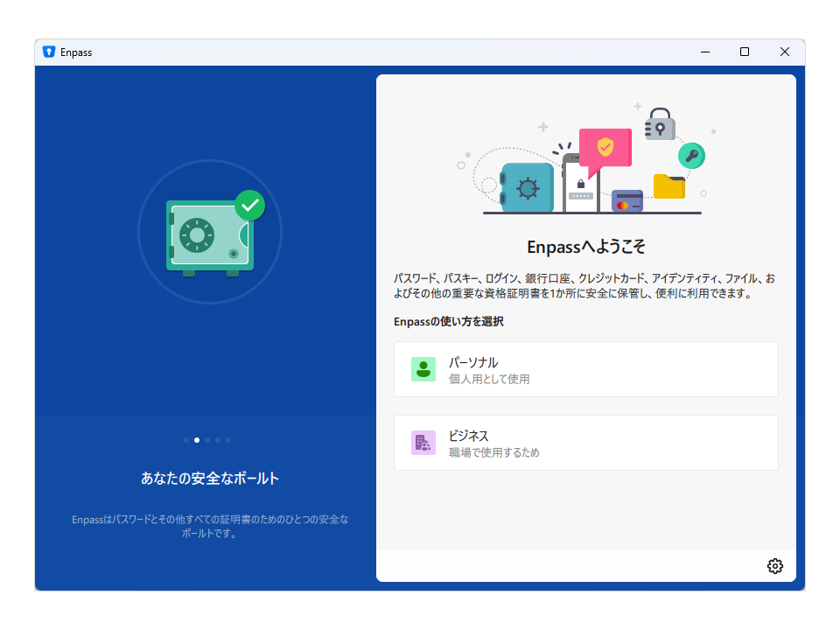Viewport: 840px width, 630px height.
Task: Select パーソナル usage option
Action: click(x=586, y=369)
